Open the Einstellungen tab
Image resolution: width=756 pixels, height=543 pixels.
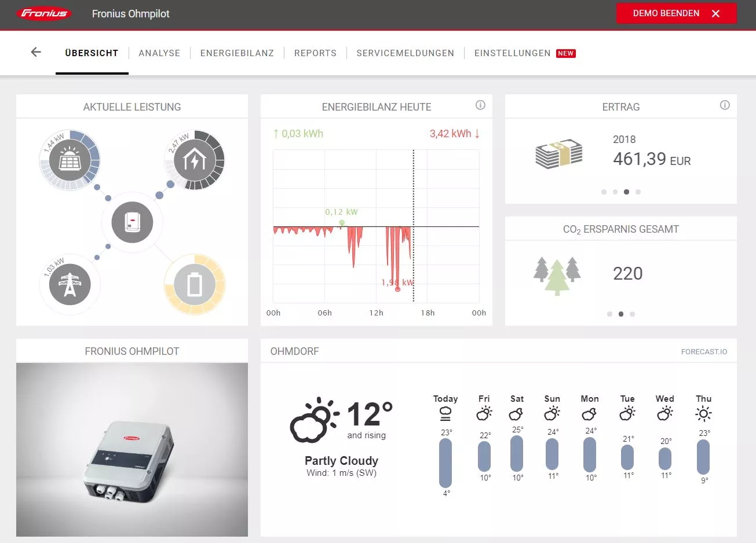[x=513, y=53]
